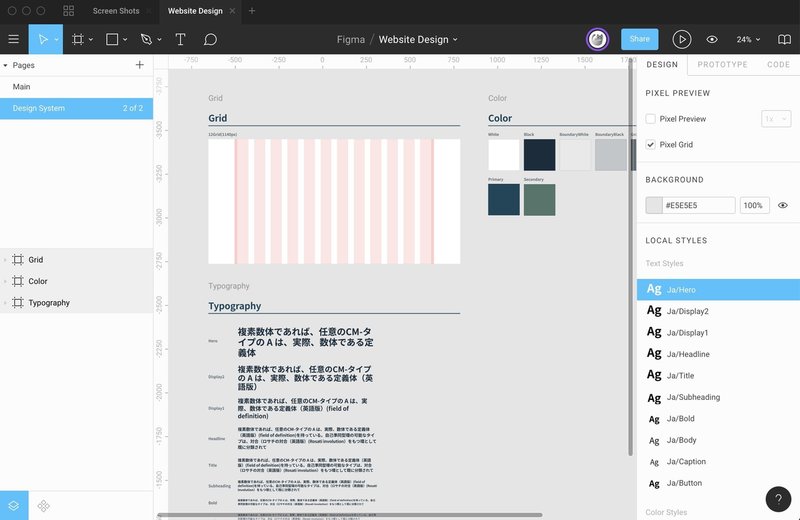
Task: Open the Components assets icon
Action: click(x=44, y=506)
